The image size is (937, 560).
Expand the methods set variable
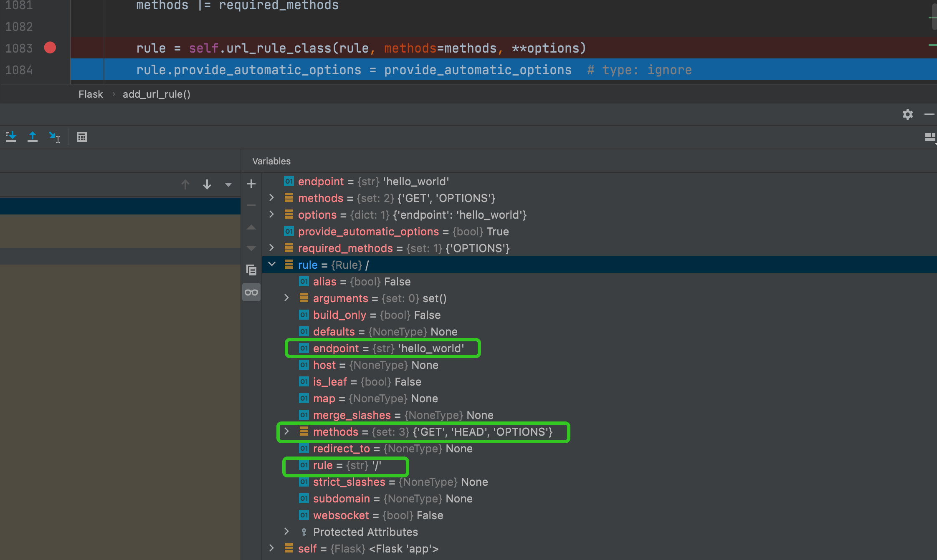(287, 431)
